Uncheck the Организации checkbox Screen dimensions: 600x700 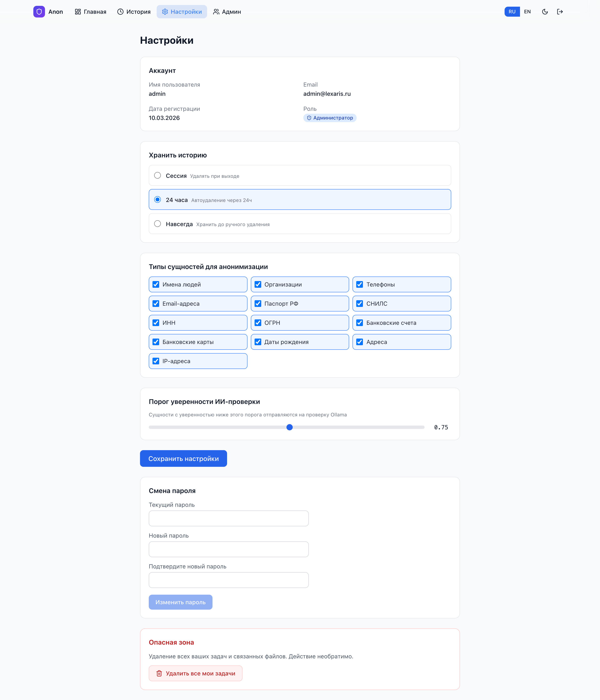pos(258,284)
